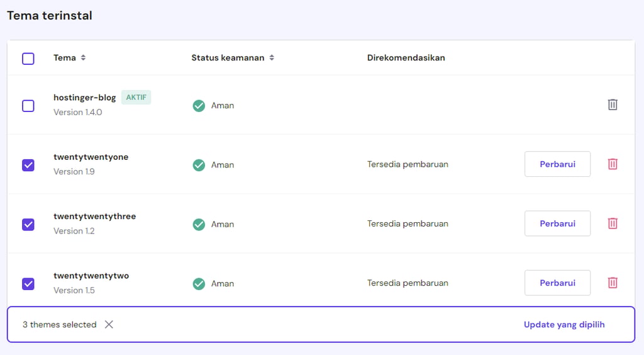Select the twentytwentytwo theme name

91,276
